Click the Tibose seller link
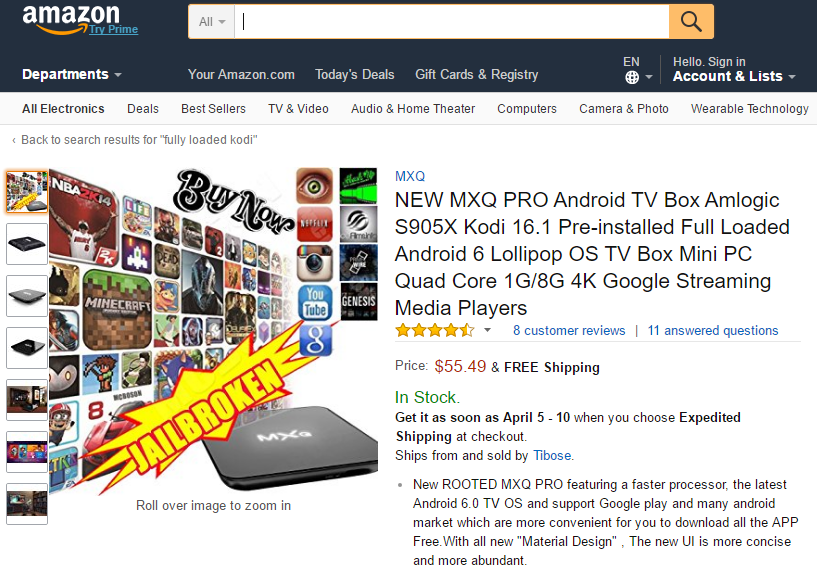Screen dimensions: 817x571 pos(552,455)
